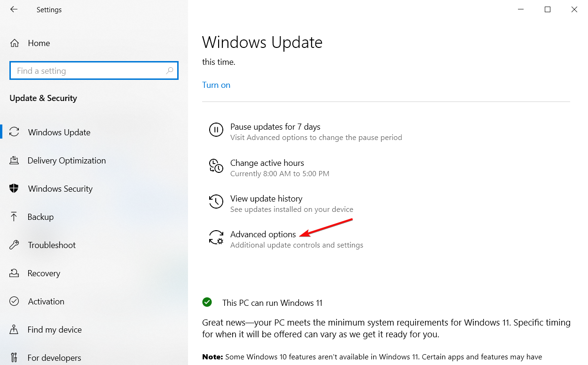This screenshot has width=588, height=365.
Task: Click the Windows Update sync icon
Action: [15, 132]
